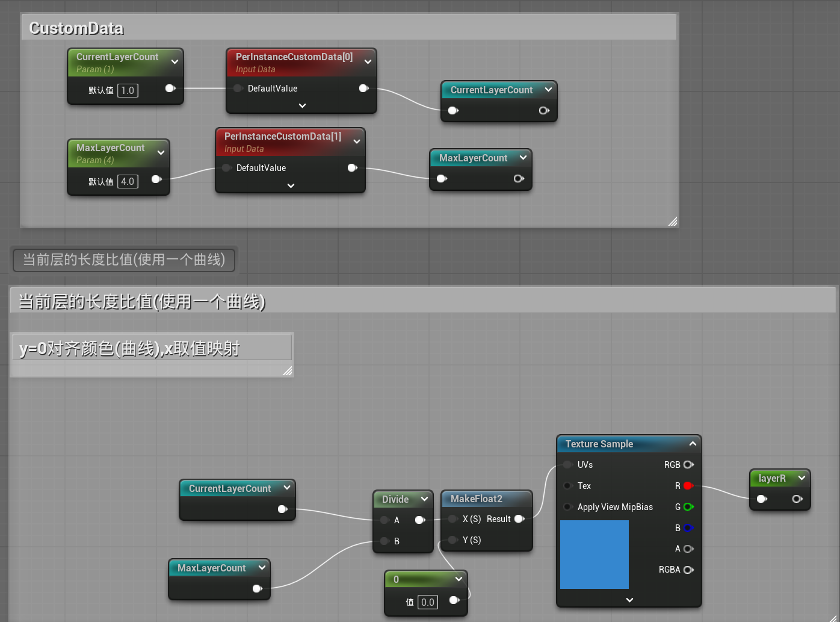
Task: Click the Apply View MipBias input pin
Action: coord(567,507)
